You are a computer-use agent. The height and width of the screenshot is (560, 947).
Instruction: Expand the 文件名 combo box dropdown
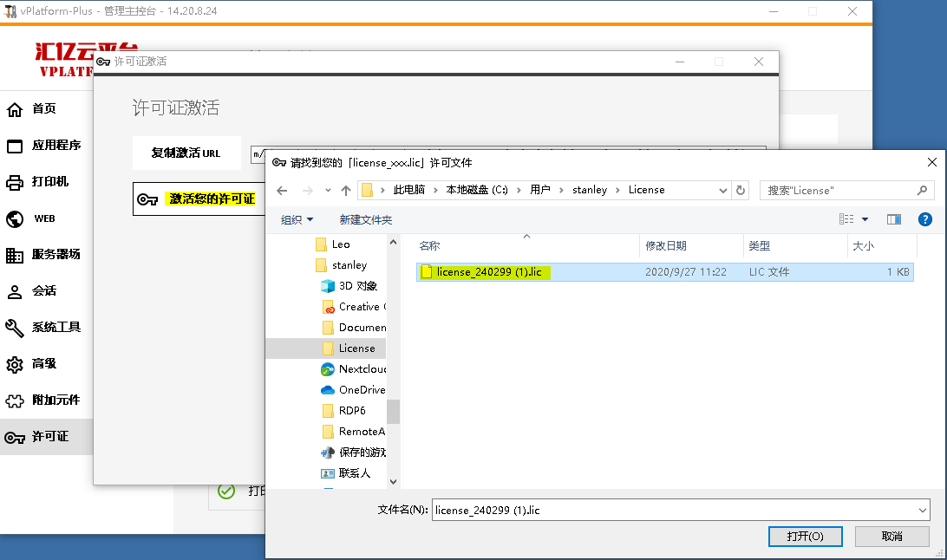922,511
